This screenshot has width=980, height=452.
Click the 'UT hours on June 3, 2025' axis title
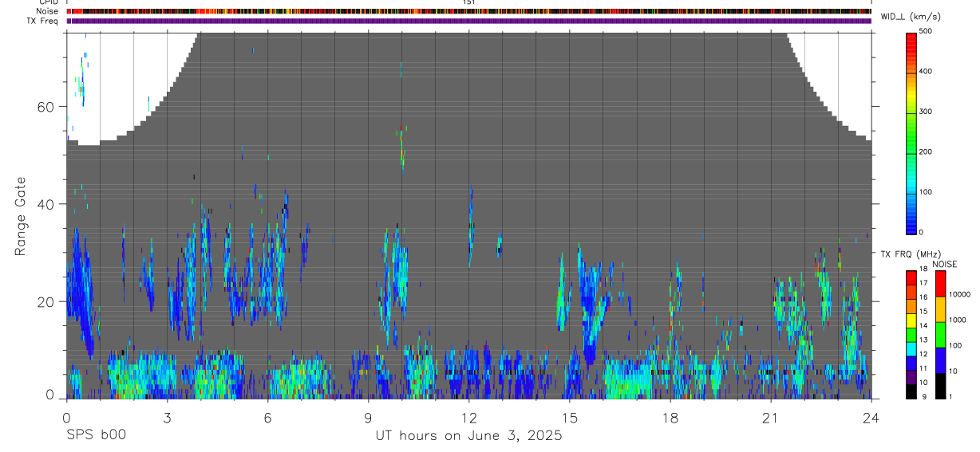[468, 435]
